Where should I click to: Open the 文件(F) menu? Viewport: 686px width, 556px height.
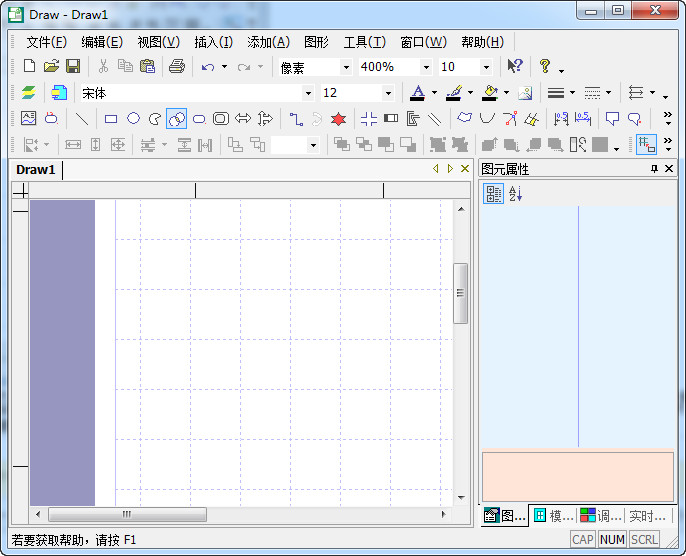pyautogui.click(x=46, y=42)
